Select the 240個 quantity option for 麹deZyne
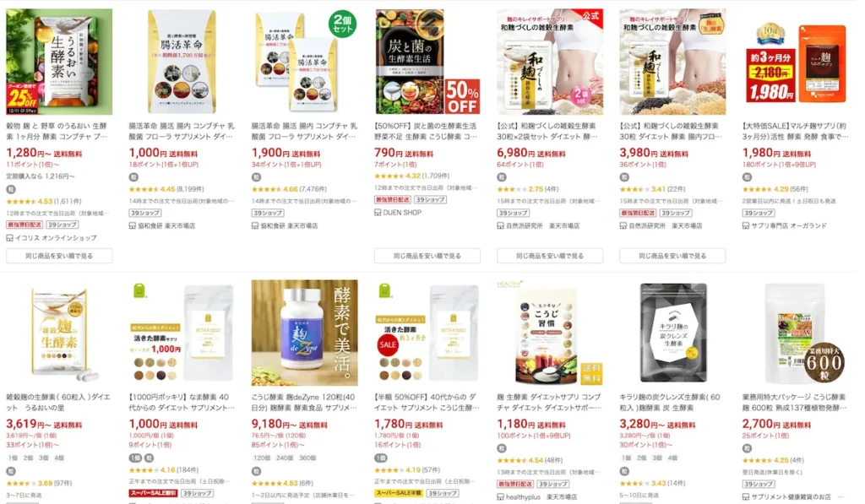Image resolution: width=865 pixels, height=504 pixels. tap(285, 458)
